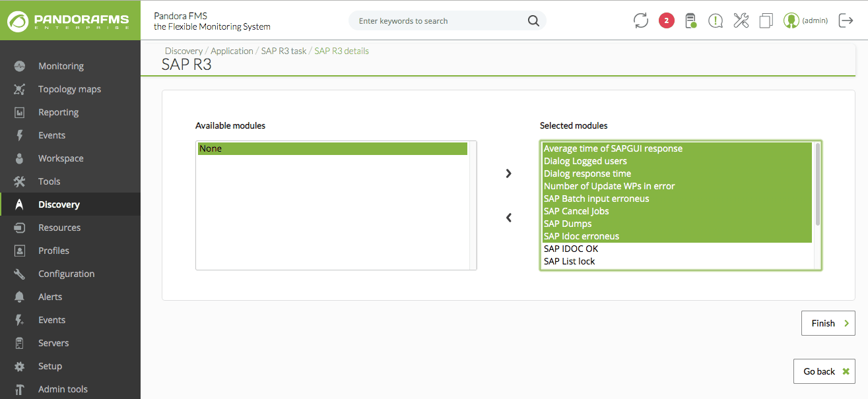The image size is (868, 399).
Task: Select SAP Batch input erroneus module
Action: pos(677,199)
